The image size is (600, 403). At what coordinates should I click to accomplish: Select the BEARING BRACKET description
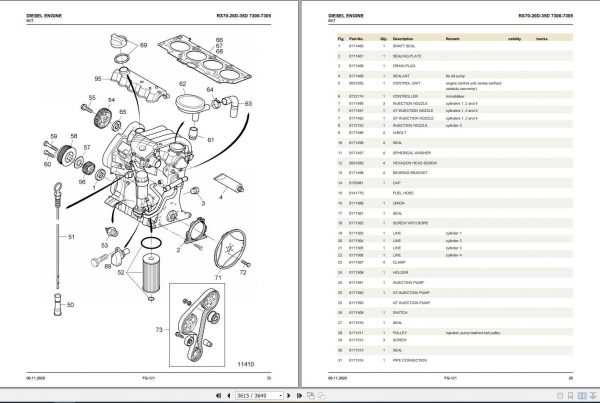(x=410, y=173)
